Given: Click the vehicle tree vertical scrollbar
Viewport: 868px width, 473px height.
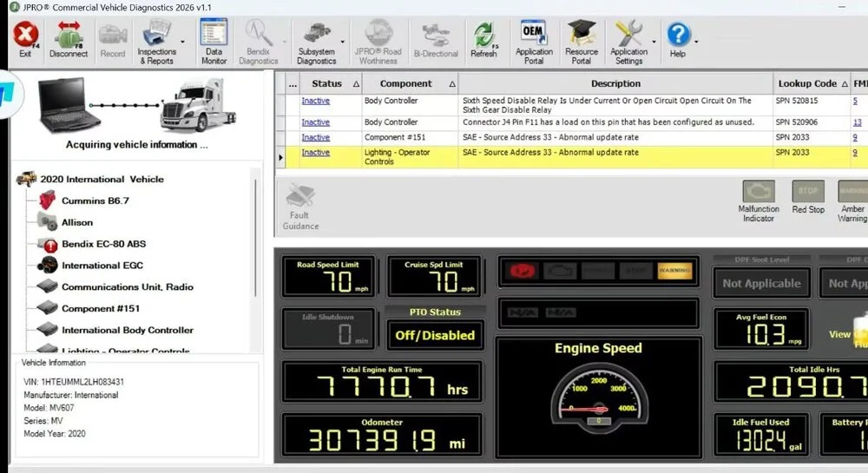Looking at the screenshot, I should point(255,238).
